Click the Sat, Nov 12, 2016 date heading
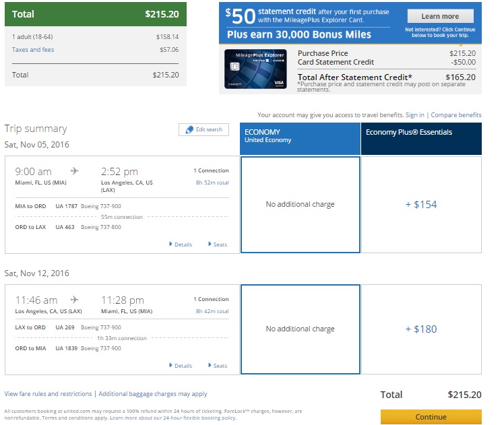The image size is (504, 425). click(x=36, y=273)
